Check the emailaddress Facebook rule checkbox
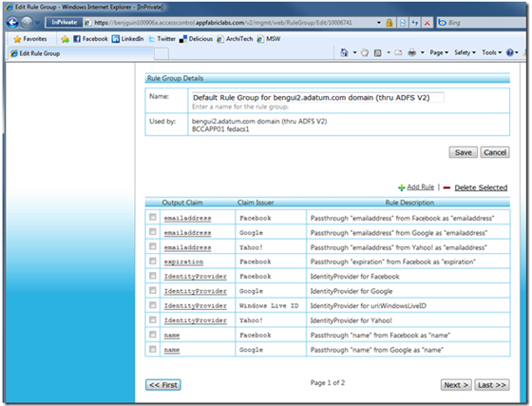This screenshot has width=532, height=406. coord(153,217)
